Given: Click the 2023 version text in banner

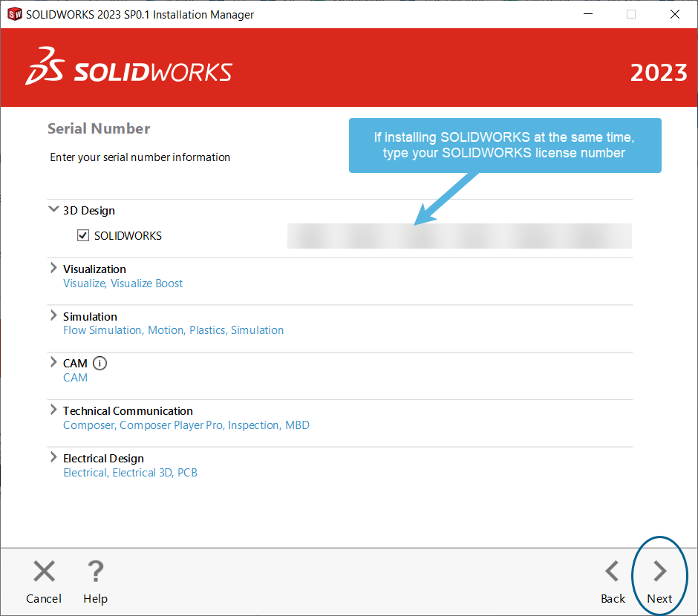Looking at the screenshot, I should coord(659,73).
